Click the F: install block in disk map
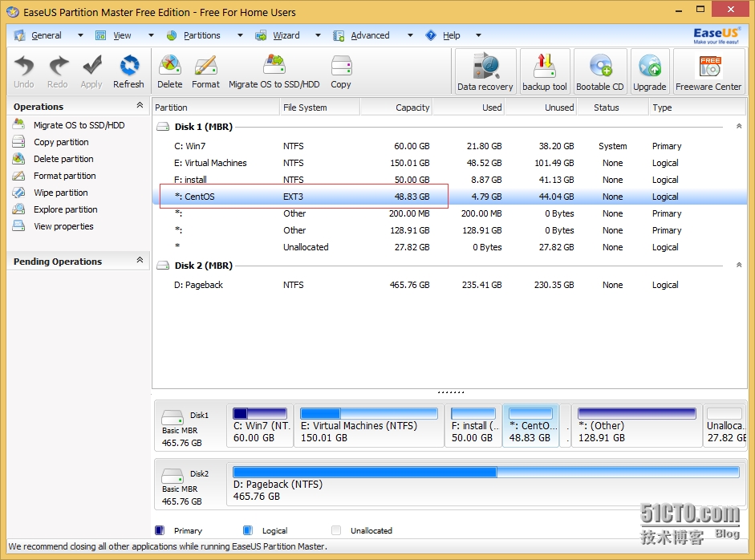755x560 pixels. click(x=473, y=426)
